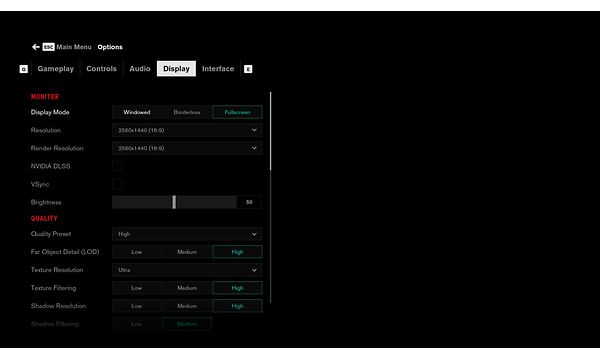Screen dimensions: 600x360
Task: Click the ESC key icon
Action: pyautogui.click(x=48, y=47)
